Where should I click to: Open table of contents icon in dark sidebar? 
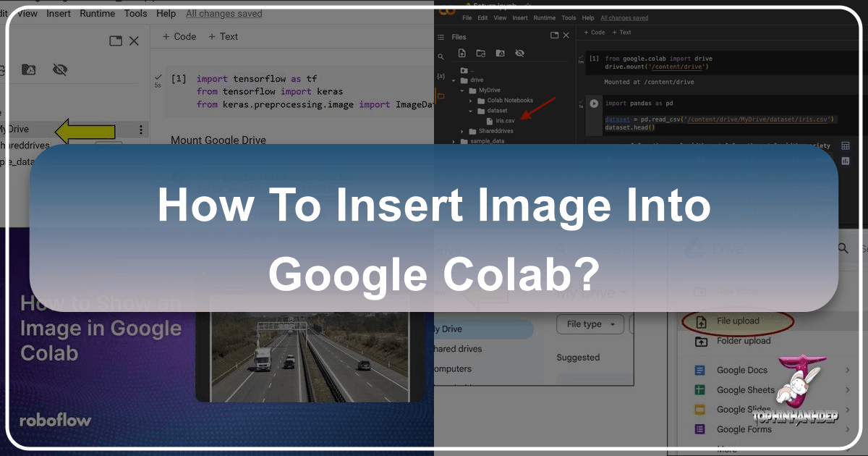(x=441, y=37)
